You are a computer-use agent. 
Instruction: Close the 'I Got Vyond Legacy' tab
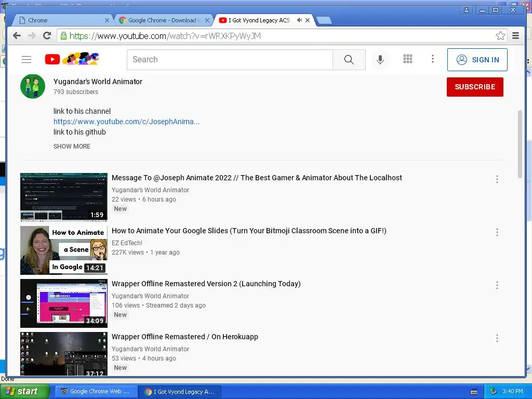click(x=308, y=20)
